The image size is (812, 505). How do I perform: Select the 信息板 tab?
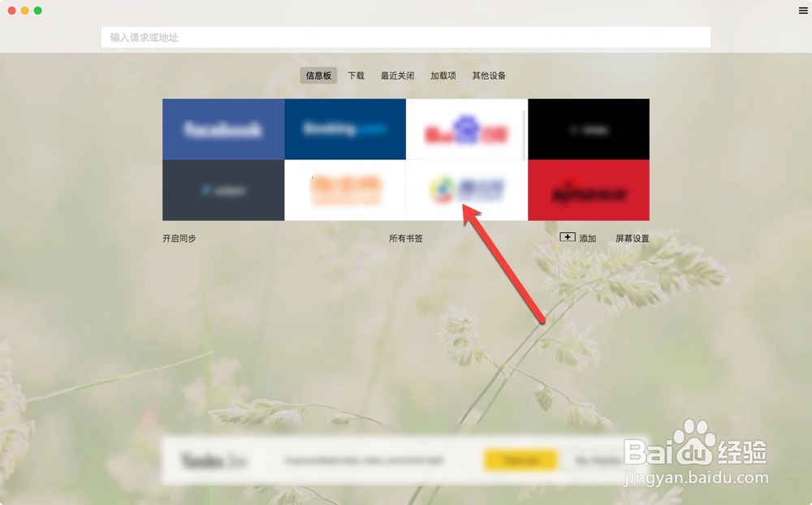point(317,75)
